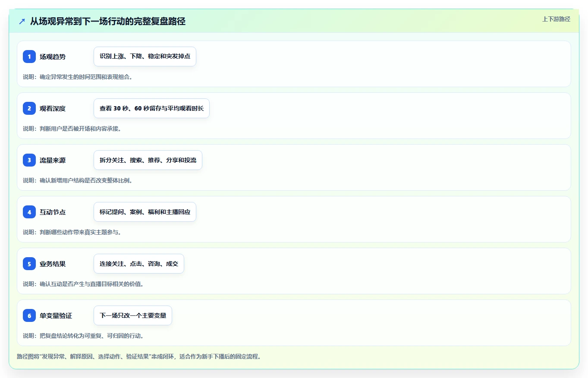Click the 标记提问、案例、福利和主播回应 chip
This screenshot has width=588, height=378.
(x=145, y=212)
